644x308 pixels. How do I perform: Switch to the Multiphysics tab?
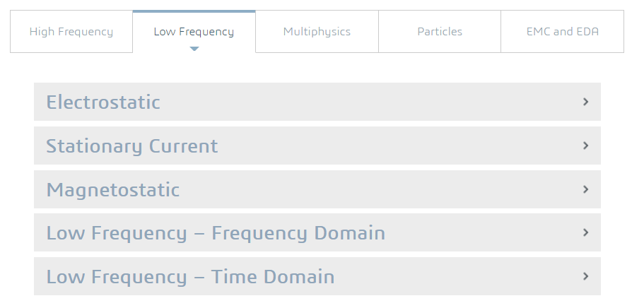tap(317, 32)
